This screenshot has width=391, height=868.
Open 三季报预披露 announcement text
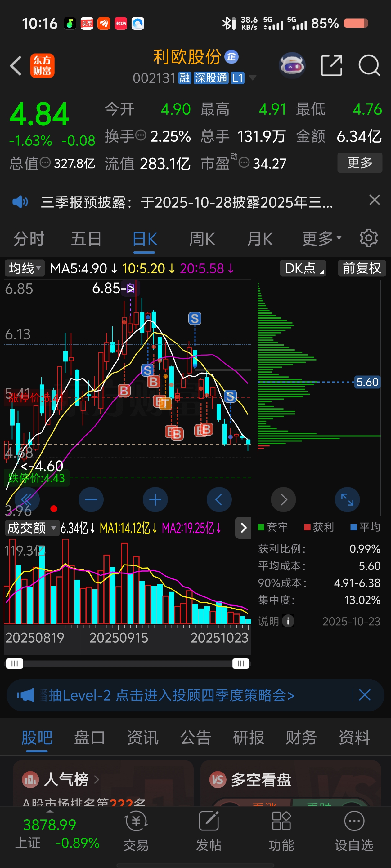(x=187, y=202)
